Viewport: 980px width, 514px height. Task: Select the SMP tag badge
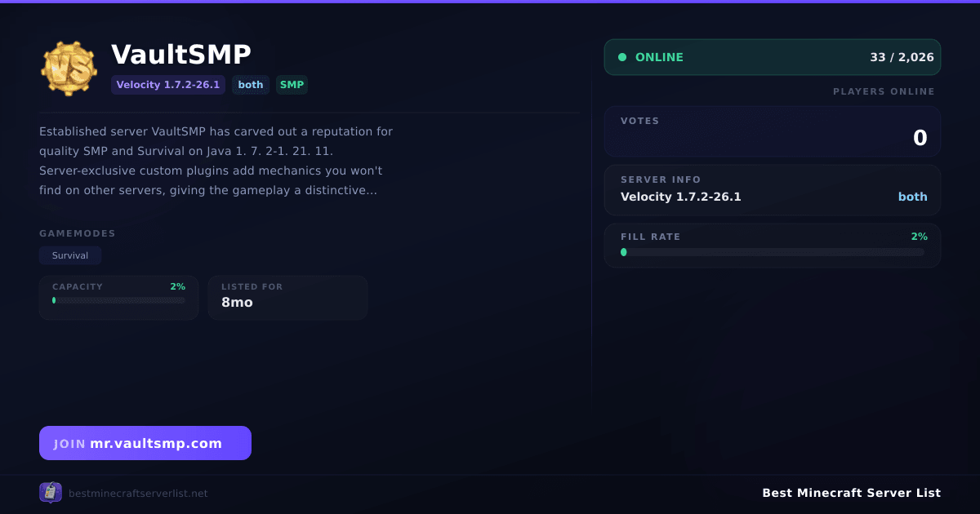[x=292, y=85]
